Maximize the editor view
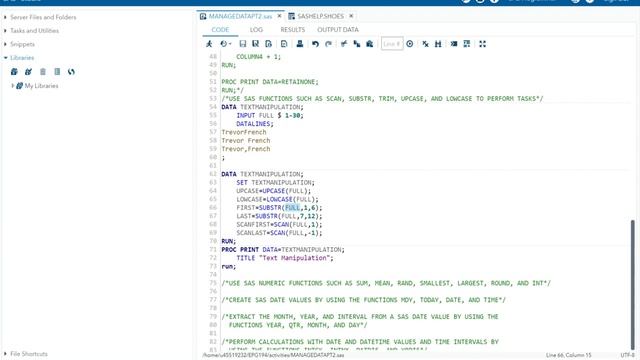 pos(482,44)
